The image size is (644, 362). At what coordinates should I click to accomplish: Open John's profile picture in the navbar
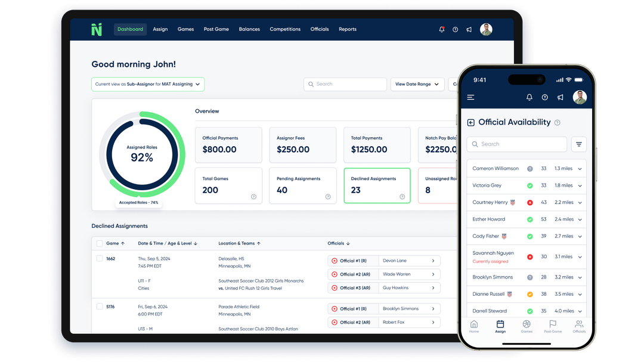tap(486, 29)
